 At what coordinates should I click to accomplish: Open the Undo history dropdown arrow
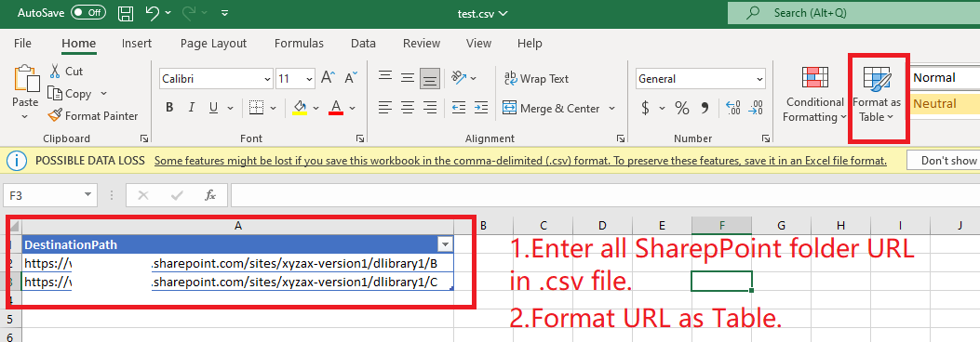pyautogui.click(x=168, y=13)
